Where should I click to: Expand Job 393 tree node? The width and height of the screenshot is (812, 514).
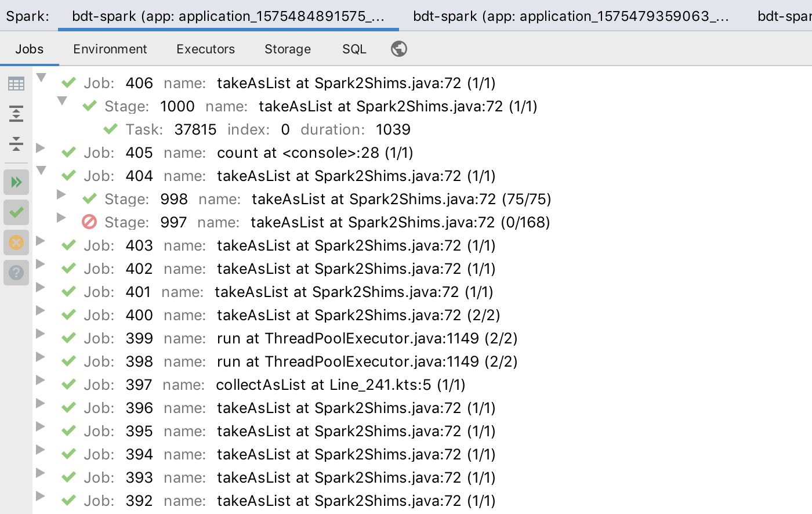click(41, 472)
